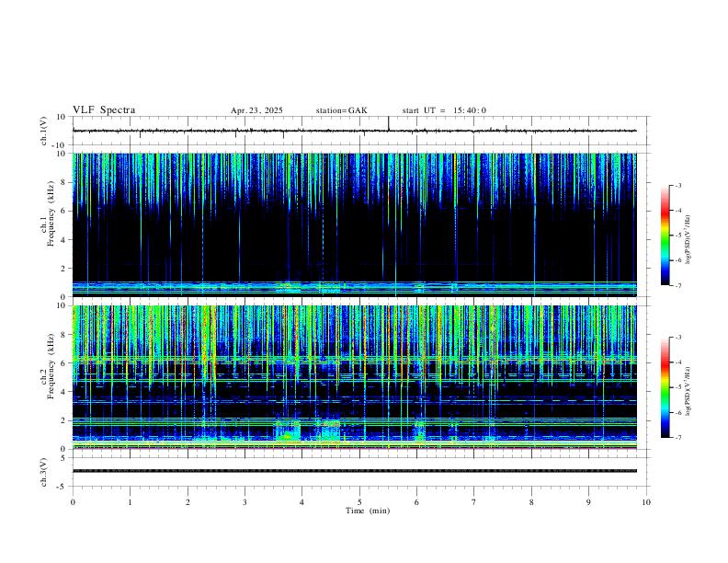Viewport: 728px width, 563px height.
Task: Click the ch.1 spectrogram color scale bar
Action: click(665, 236)
